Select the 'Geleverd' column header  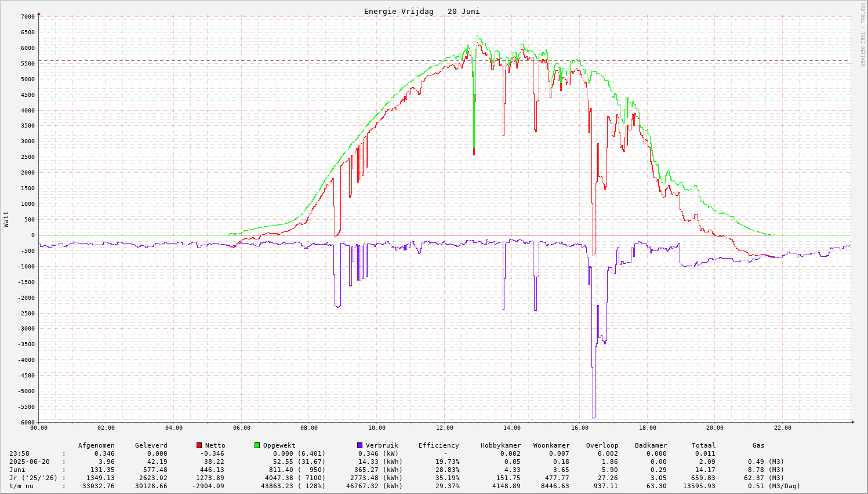click(151, 445)
